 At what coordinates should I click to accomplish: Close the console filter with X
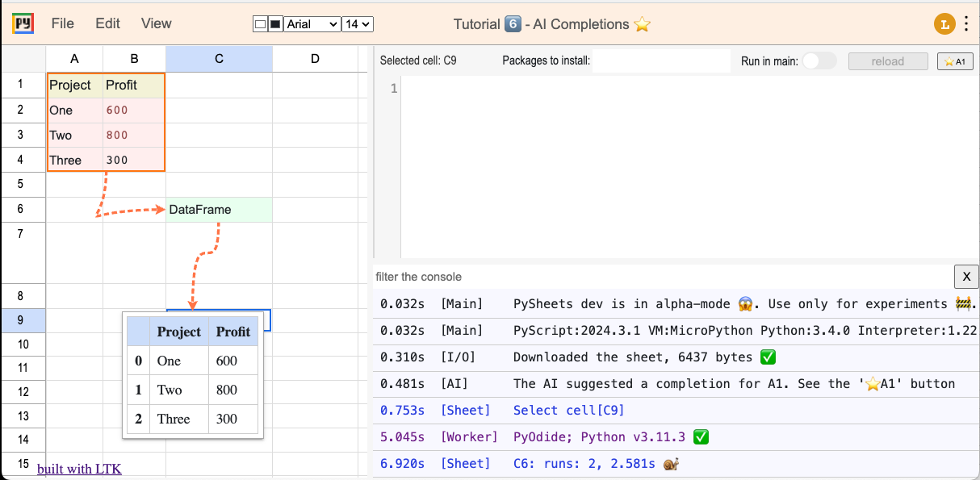[966, 277]
